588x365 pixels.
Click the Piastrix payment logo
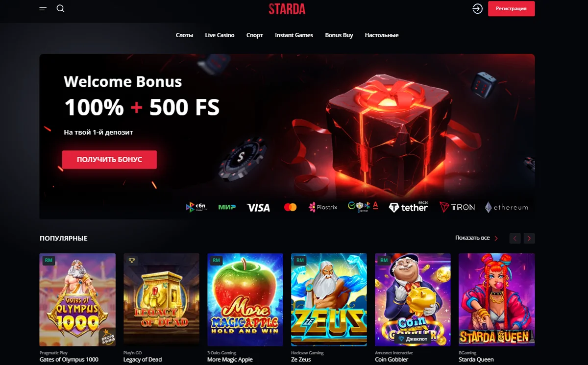(x=323, y=207)
